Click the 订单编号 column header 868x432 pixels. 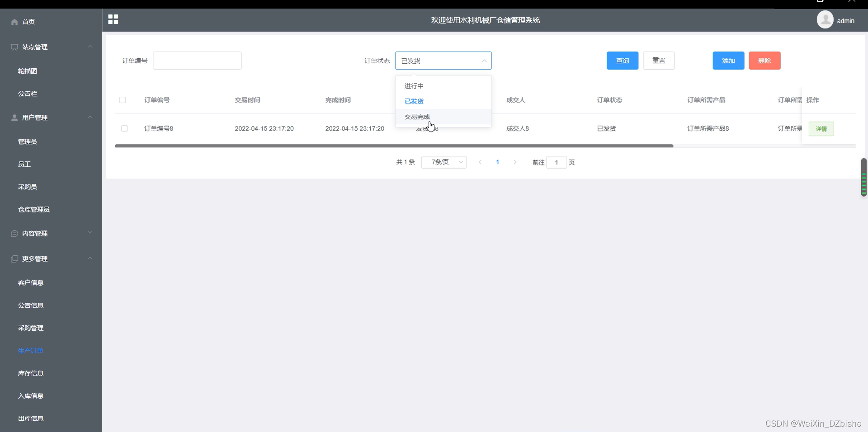pyautogui.click(x=157, y=100)
